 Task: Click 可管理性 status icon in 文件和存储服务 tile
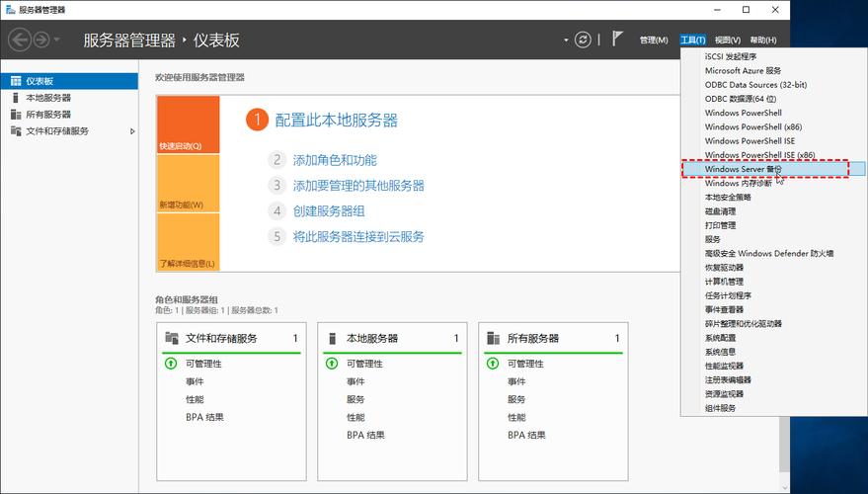[x=171, y=364]
